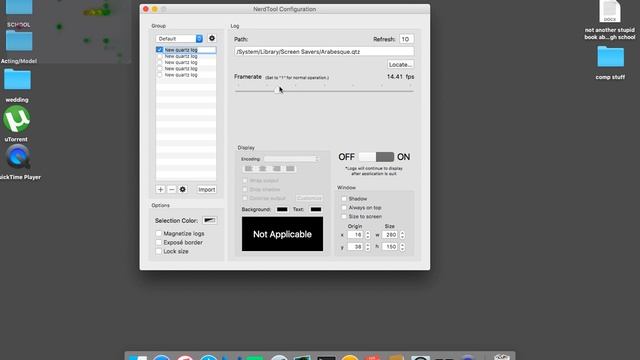Select the 'not another stupid book' docx file
This screenshot has width=640, height=360.
coord(610,11)
